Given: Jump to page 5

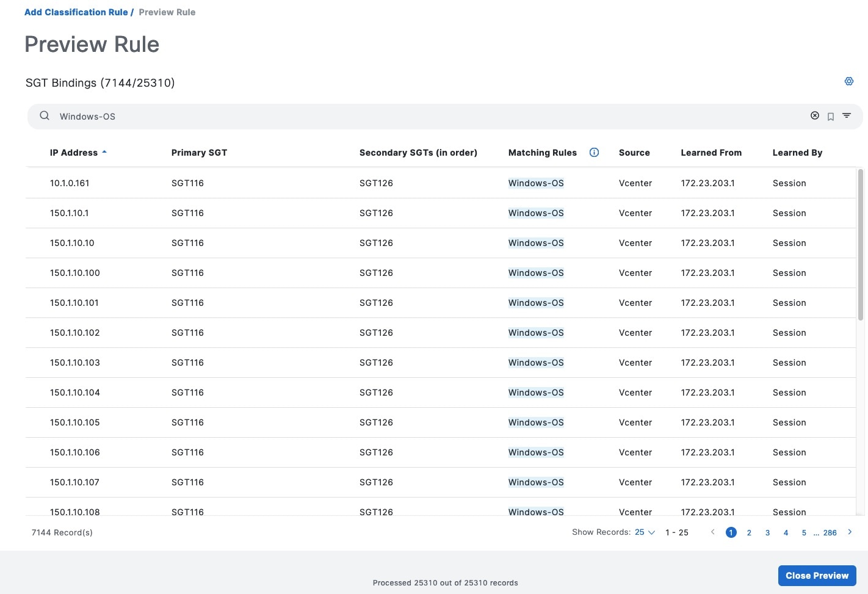Looking at the screenshot, I should pyautogui.click(x=804, y=533).
